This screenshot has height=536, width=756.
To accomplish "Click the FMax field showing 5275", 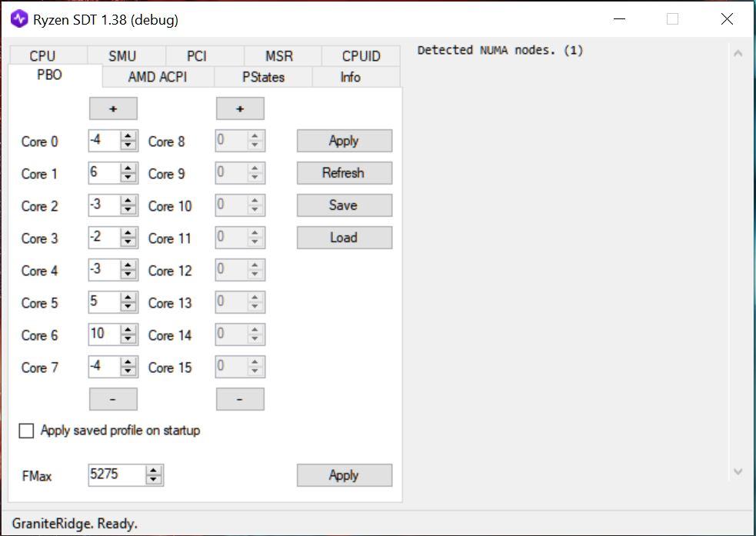I will (117, 475).
